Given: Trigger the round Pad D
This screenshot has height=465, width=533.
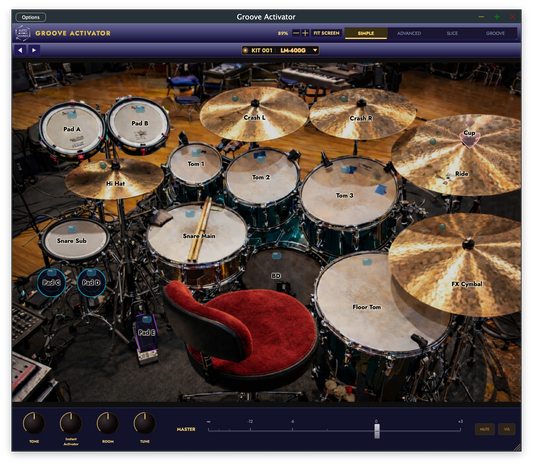Looking at the screenshot, I should coord(91,282).
